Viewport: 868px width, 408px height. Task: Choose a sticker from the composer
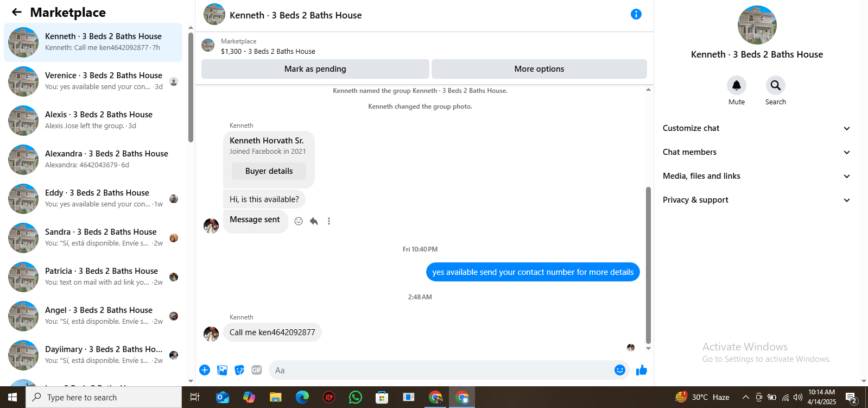239,370
